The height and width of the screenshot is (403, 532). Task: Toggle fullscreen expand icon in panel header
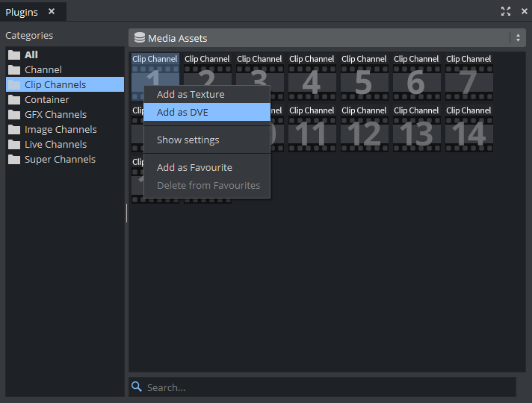pos(506,11)
